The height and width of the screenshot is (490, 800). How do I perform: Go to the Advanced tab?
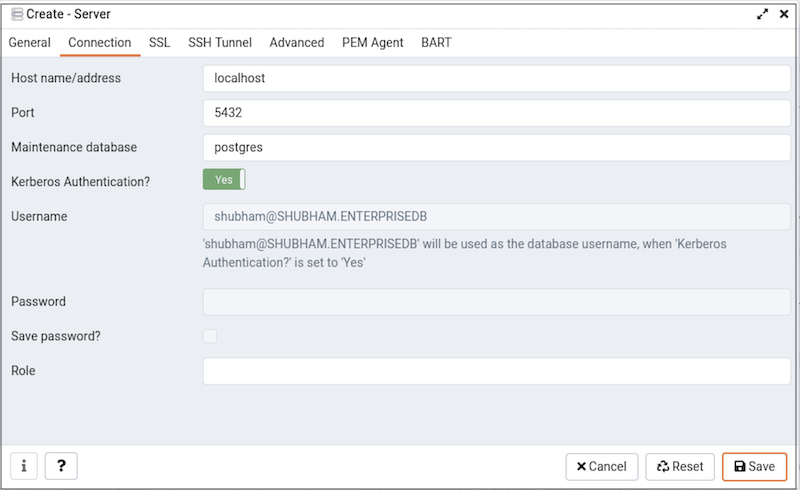coord(296,42)
